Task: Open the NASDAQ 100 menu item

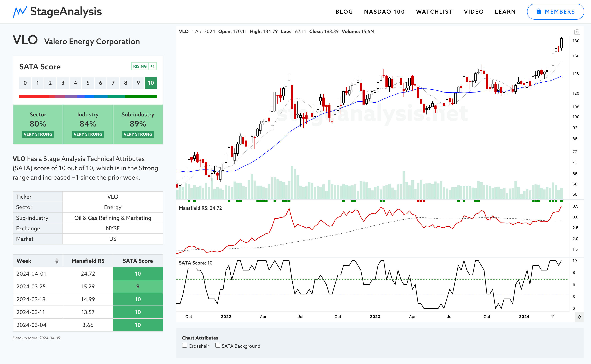Action: [384, 11]
